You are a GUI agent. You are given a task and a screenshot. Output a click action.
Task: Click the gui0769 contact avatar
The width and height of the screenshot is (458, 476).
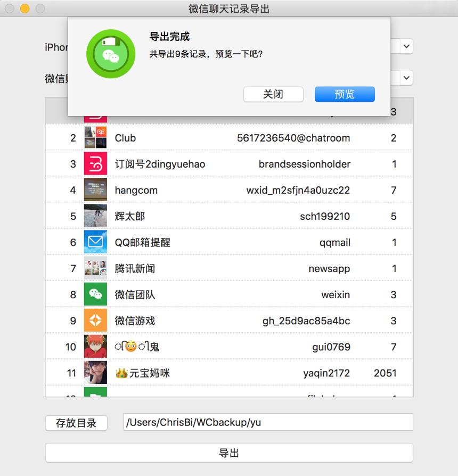95,346
